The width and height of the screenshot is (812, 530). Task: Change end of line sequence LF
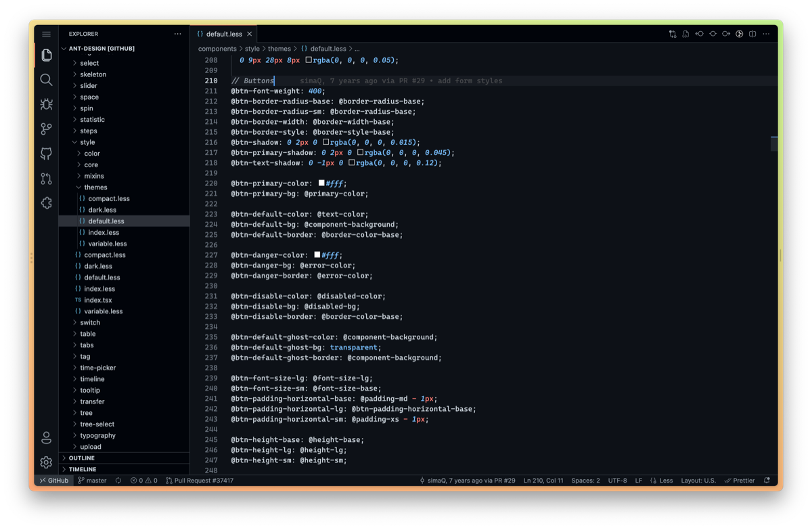(638, 481)
